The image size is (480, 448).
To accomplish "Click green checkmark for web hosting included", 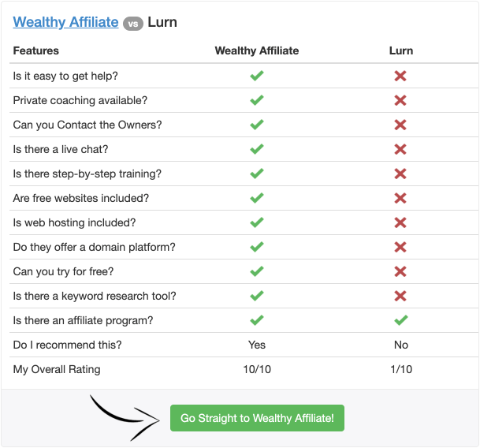I will (x=256, y=222).
